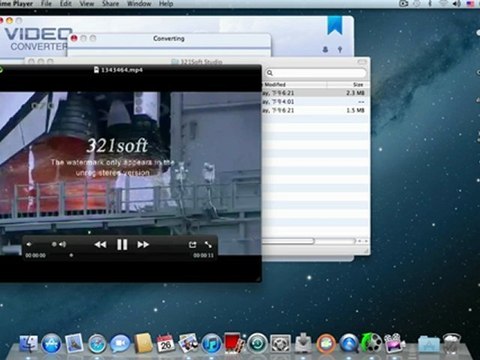Image resolution: width=480 pixels, height=360 pixels.
Task: Open the File menu
Action: [x=46, y=4]
